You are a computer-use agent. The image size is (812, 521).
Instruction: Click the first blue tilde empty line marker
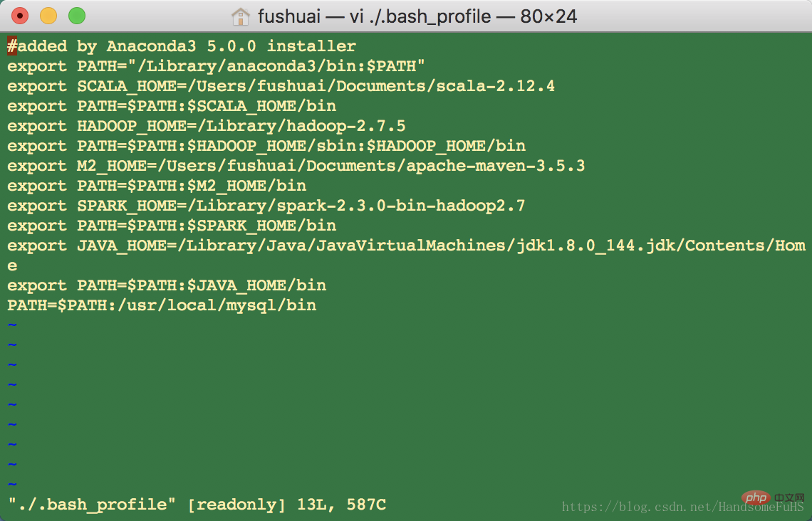[12, 325]
